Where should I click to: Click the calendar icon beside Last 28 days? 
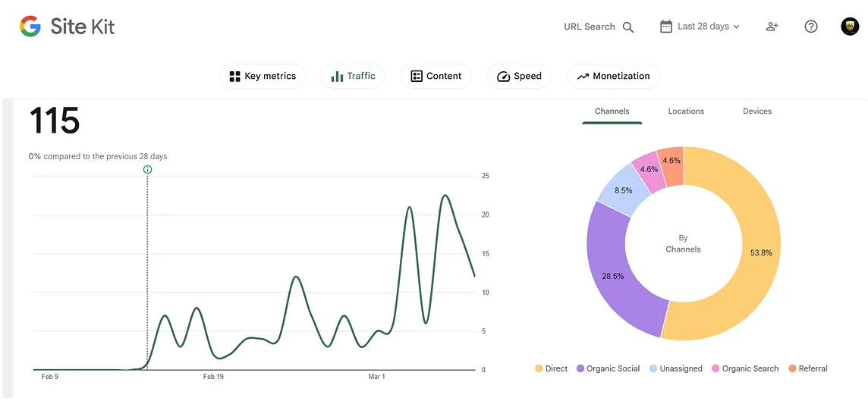[666, 27]
